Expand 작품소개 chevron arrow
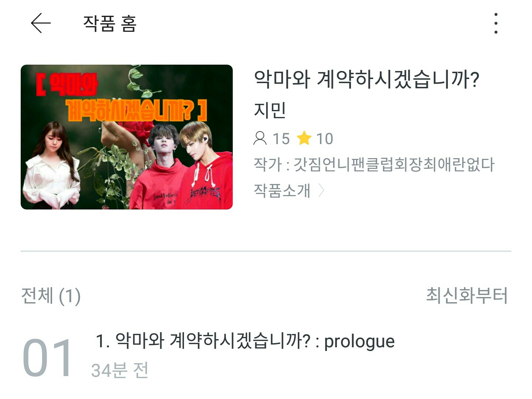The width and height of the screenshot is (532, 399). (321, 191)
